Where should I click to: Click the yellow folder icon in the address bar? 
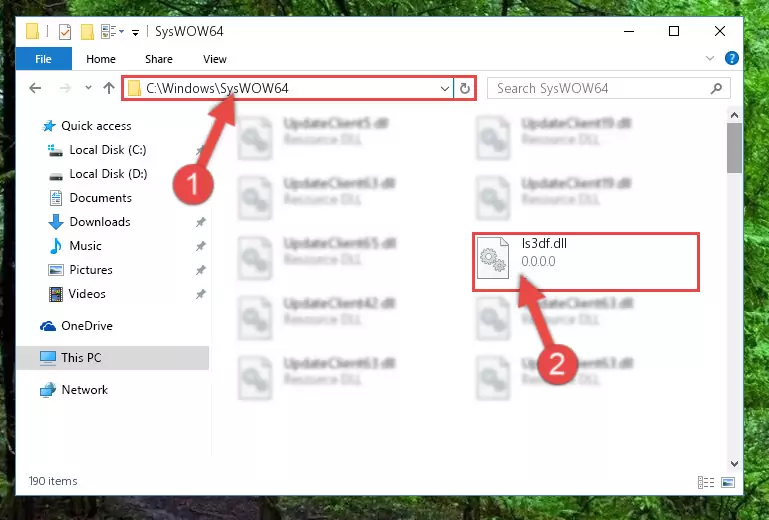[134, 89]
